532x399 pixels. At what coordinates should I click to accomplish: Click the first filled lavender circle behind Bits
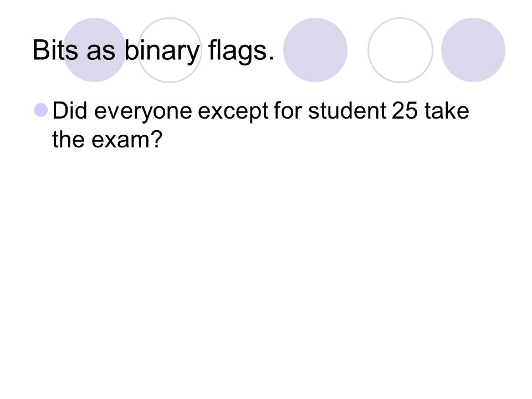pyautogui.click(x=95, y=50)
